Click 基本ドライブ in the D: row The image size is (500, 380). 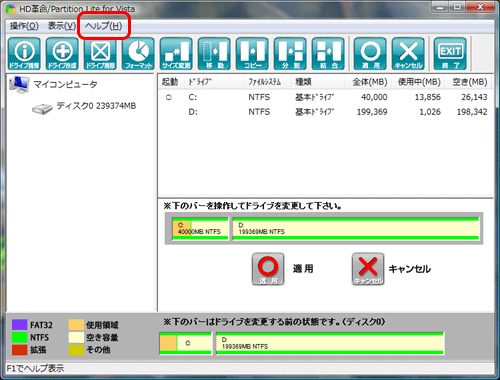click(315, 112)
